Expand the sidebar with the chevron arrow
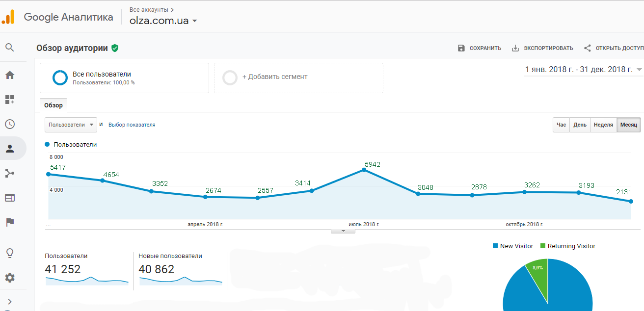Screen dimensions: 644x311 coord(10,302)
